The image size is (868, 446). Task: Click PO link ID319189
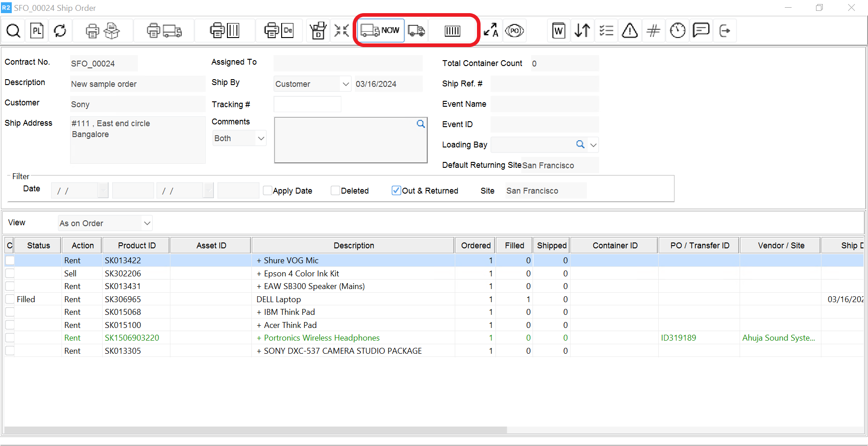pyautogui.click(x=678, y=338)
